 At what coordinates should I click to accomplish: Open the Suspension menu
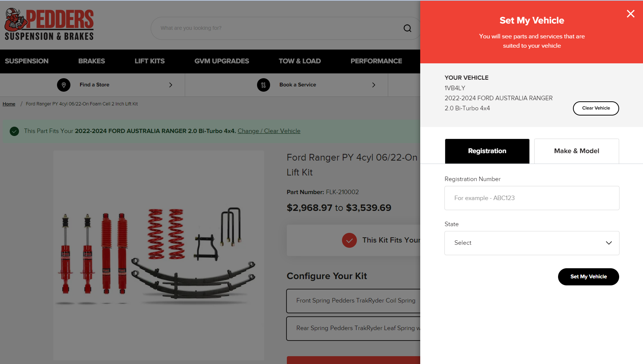pyautogui.click(x=26, y=61)
